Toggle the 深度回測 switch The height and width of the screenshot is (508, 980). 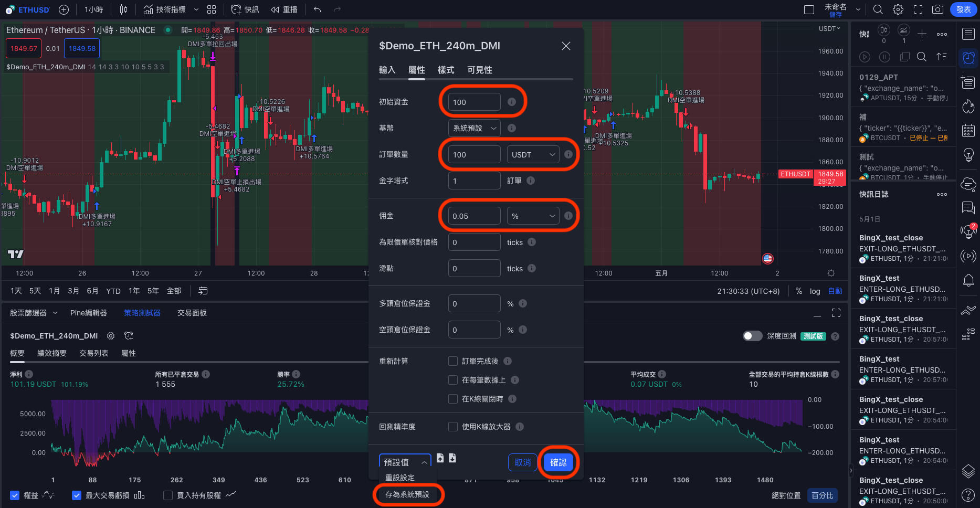[753, 336]
